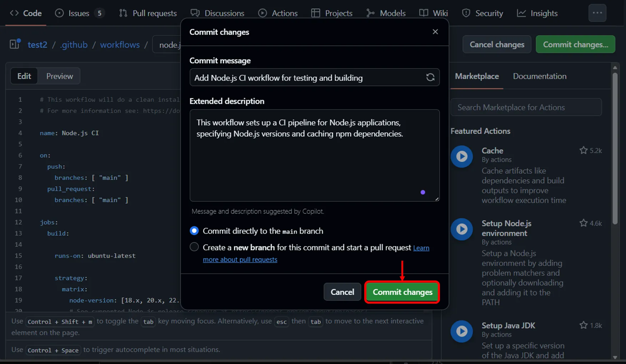Switch to the Documentation tab
626x364 pixels.
(x=539, y=76)
